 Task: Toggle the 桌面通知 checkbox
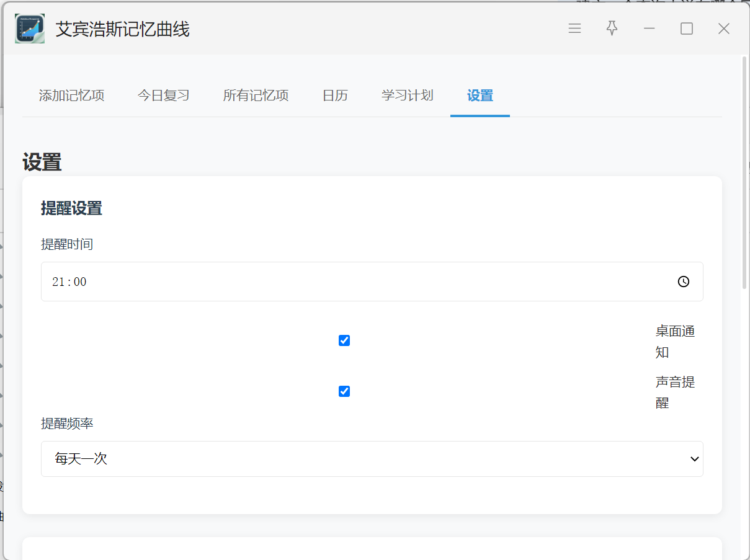[x=344, y=340]
